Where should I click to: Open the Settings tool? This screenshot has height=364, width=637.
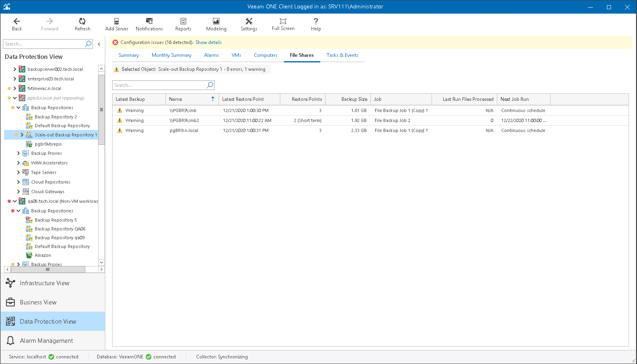pos(249,24)
